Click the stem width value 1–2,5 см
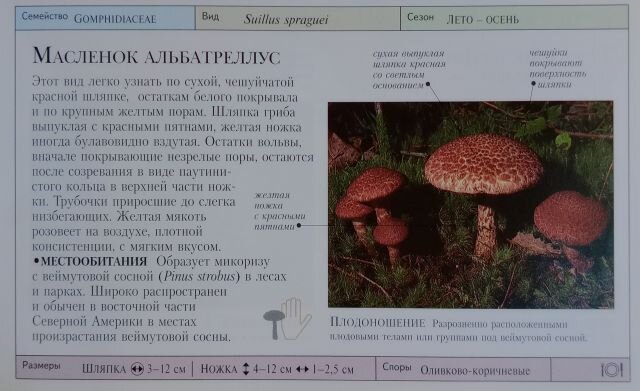640x391 pixels. 333,369
